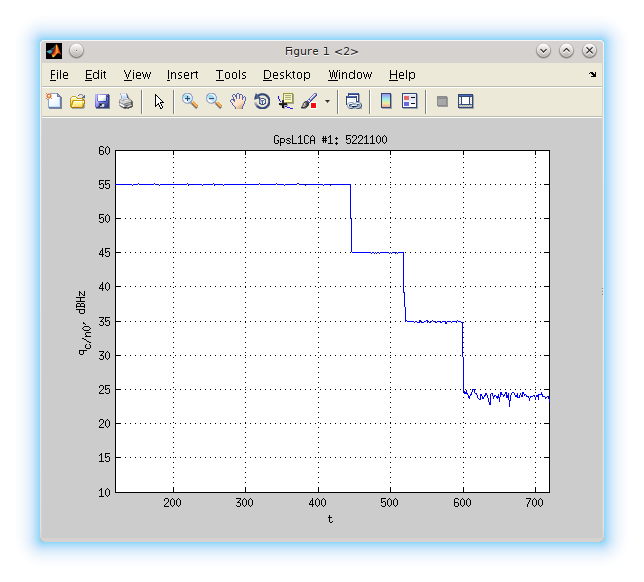Toggle the Data Cursor tool
The width and height of the screenshot is (644, 582).
tap(286, 101)
